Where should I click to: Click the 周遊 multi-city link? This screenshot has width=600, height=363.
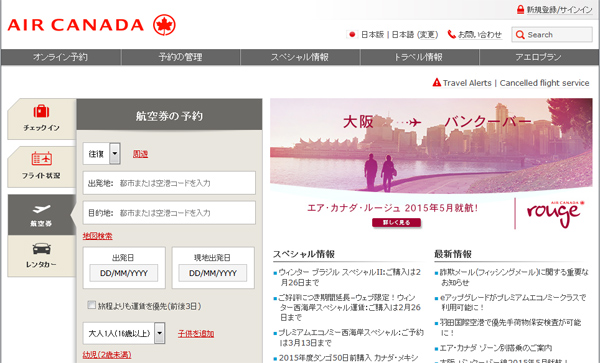140,154
